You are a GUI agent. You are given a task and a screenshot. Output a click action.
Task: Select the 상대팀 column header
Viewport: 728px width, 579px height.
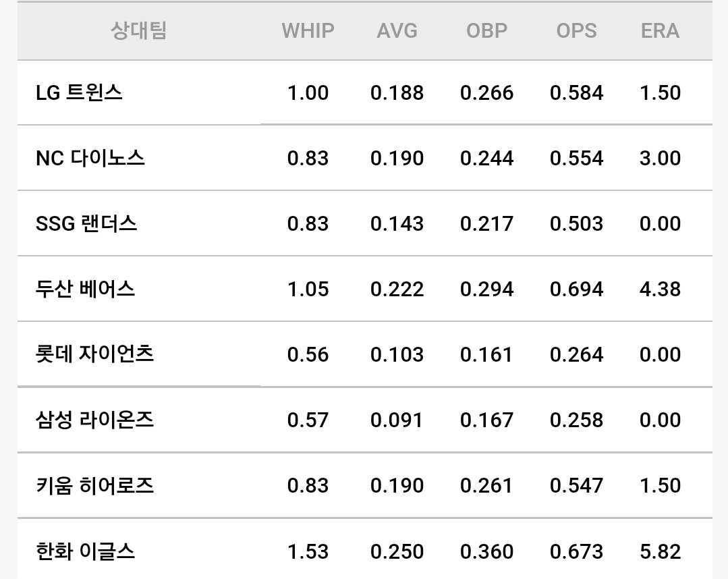(x=138, y=31)
